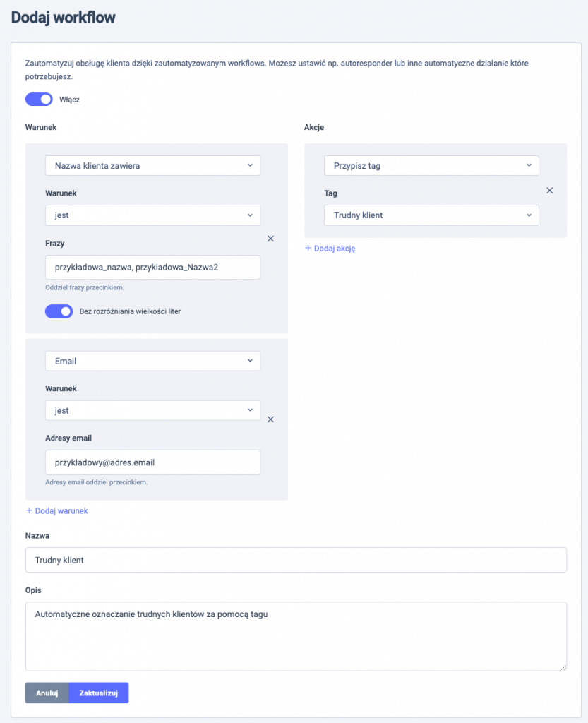
Task: Open the Nazwa klienta zawiera dropdown
Action: (x=152, y=165)
